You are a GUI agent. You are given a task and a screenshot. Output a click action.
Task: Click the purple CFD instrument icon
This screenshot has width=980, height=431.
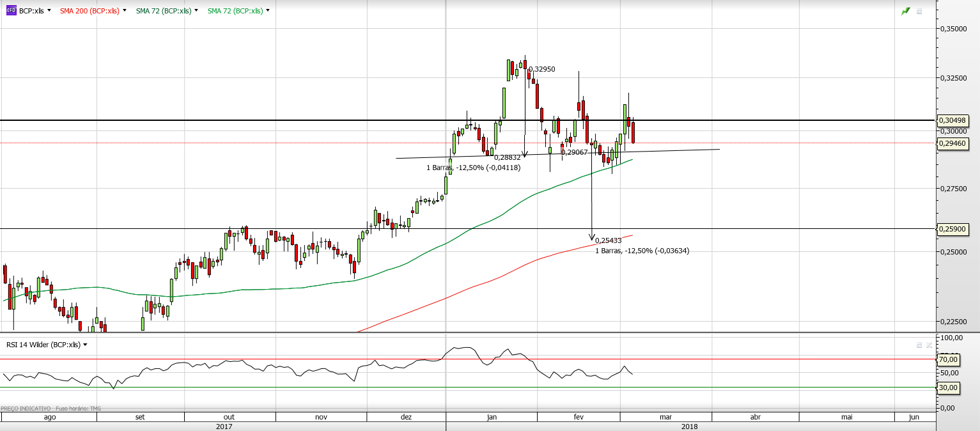pyautogui.click(x=11, y=11)
